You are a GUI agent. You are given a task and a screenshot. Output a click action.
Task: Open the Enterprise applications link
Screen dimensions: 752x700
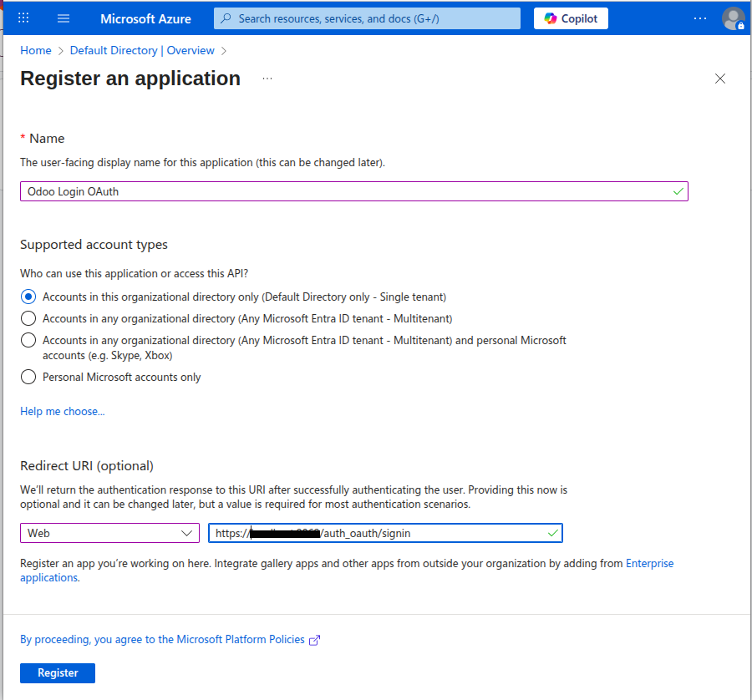point(649,563)
